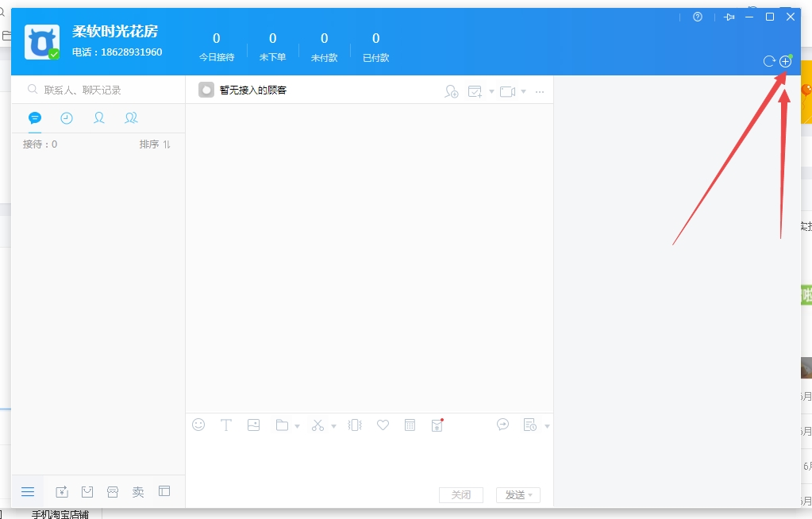812x519 pixels.
Task: Click the window shake icon
Action: coord(355,425)
